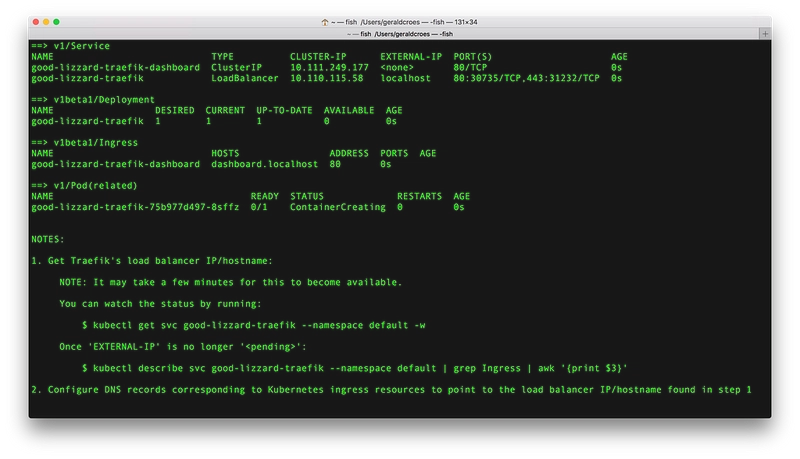Click the home folder icon in title bar
The height and width of the screenshot is (459, 800).
(324, 22)
